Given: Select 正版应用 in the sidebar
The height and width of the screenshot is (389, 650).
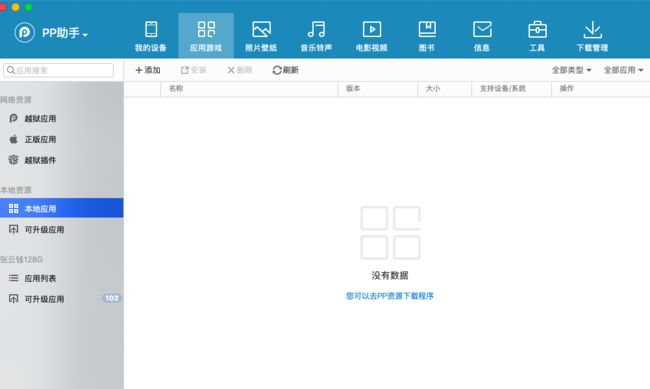Looking at the screenshot, I should 62,139.
